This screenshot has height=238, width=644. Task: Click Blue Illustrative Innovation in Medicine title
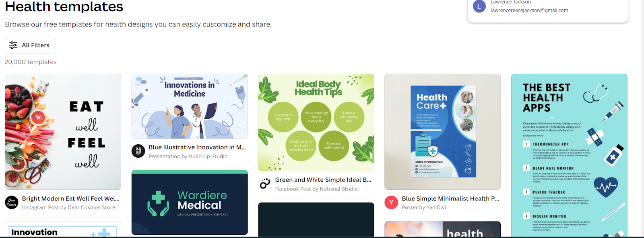coord(197,147)
